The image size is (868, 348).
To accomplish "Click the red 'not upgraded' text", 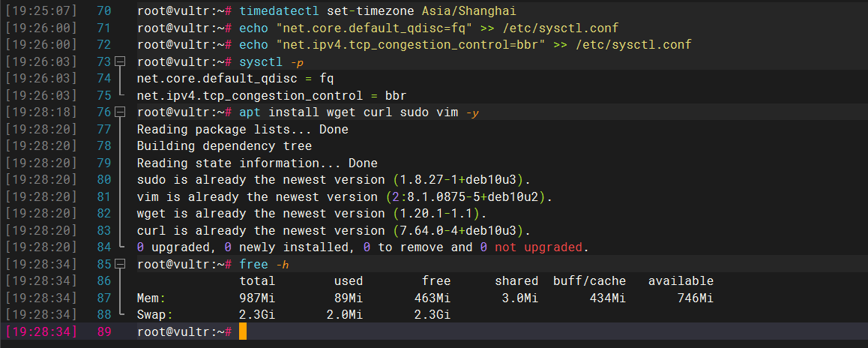I will tap(538, 247).
